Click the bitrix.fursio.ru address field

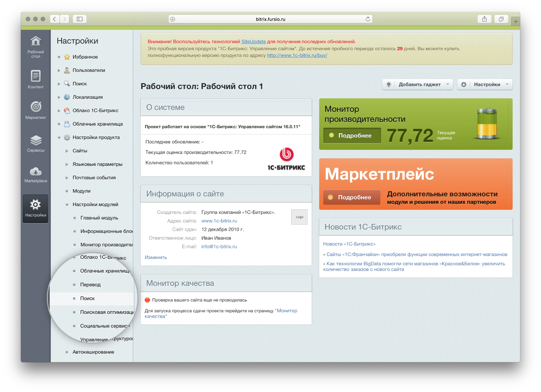click(x=270, y=19)
